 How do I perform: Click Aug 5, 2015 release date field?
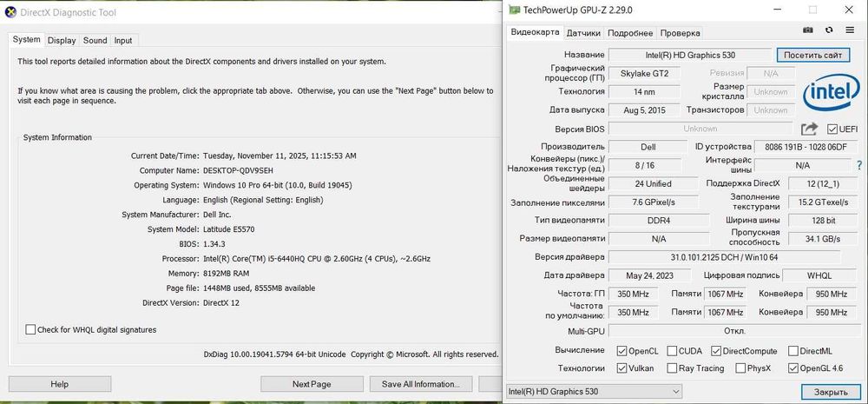click(x=644, y=109)
